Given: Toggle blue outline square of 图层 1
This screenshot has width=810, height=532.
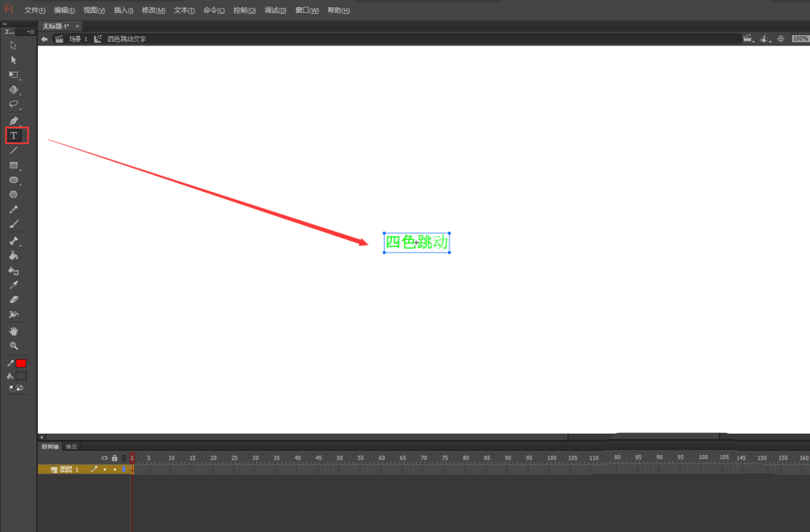Looking at the screenshot, I should point(124,470).
